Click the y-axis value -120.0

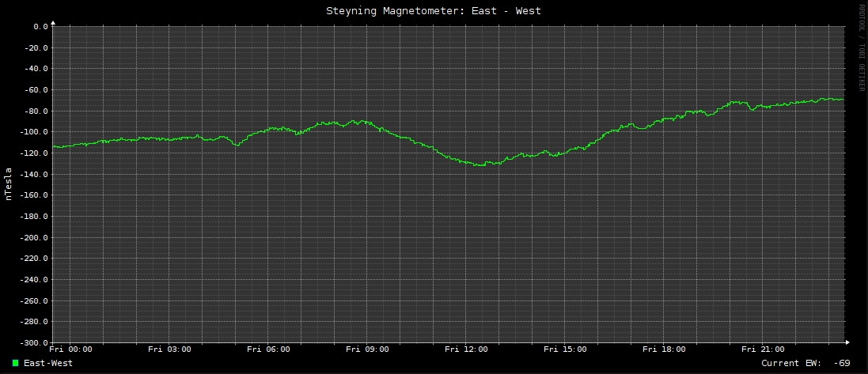(33, 153)
